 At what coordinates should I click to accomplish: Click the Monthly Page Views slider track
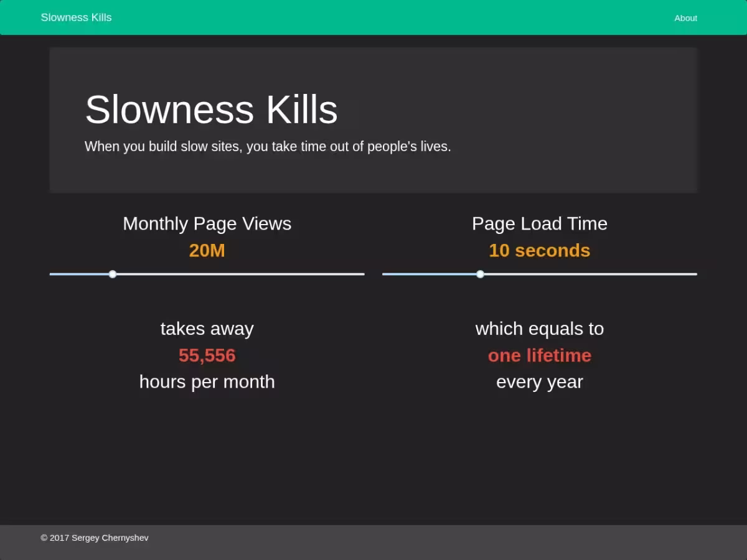click(x=249, y=274)
